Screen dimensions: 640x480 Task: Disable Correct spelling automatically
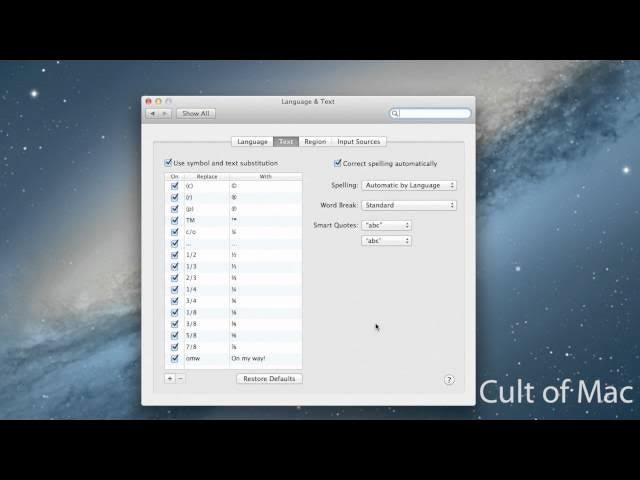tap(338, 163)
